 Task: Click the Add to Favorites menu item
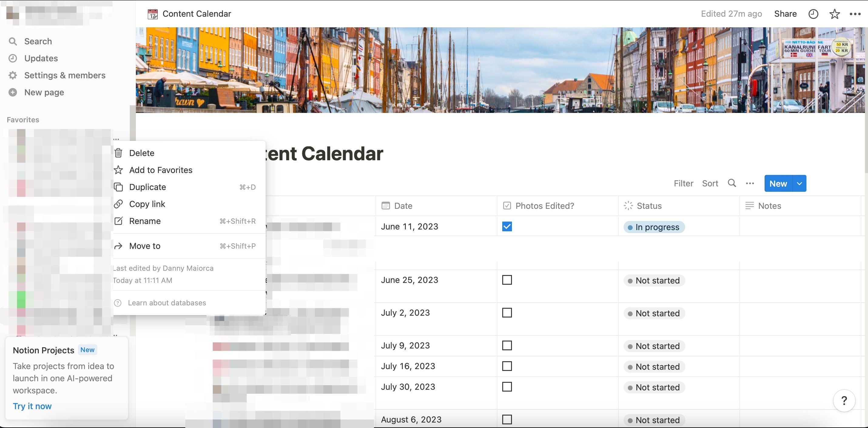click(160, 170)
